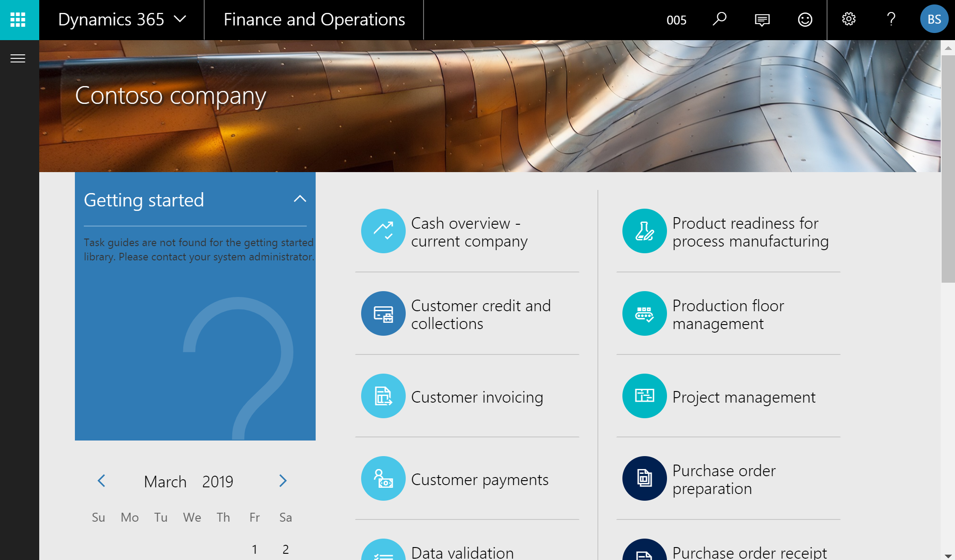Open the app launcher waffle icon

point(18,20)
